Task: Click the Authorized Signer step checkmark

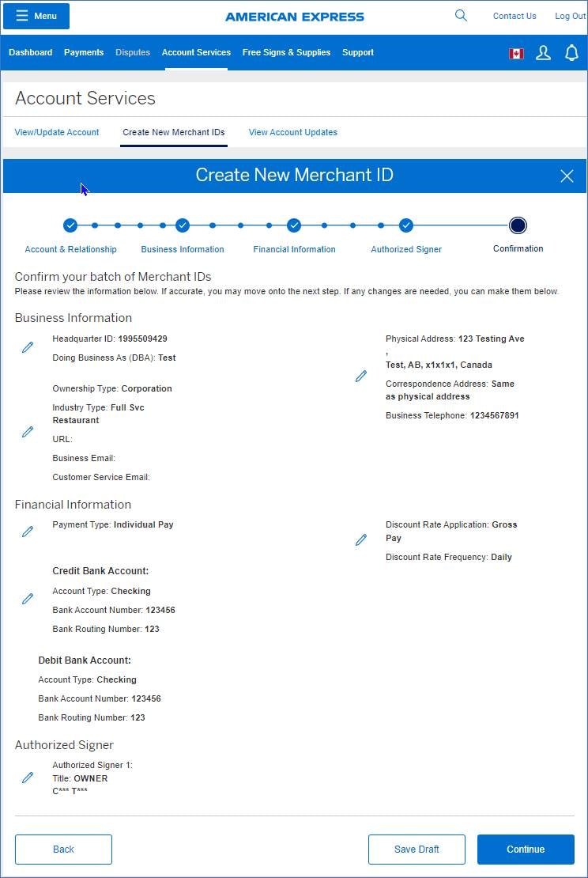Action: [x=406, y=225]
